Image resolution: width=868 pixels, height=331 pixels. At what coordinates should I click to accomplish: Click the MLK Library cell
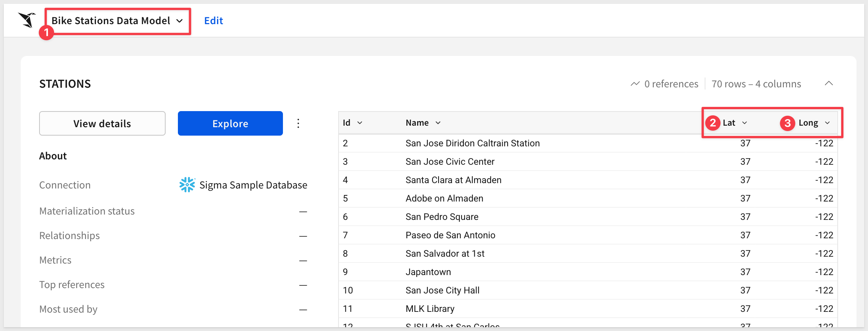pos(430,309)
